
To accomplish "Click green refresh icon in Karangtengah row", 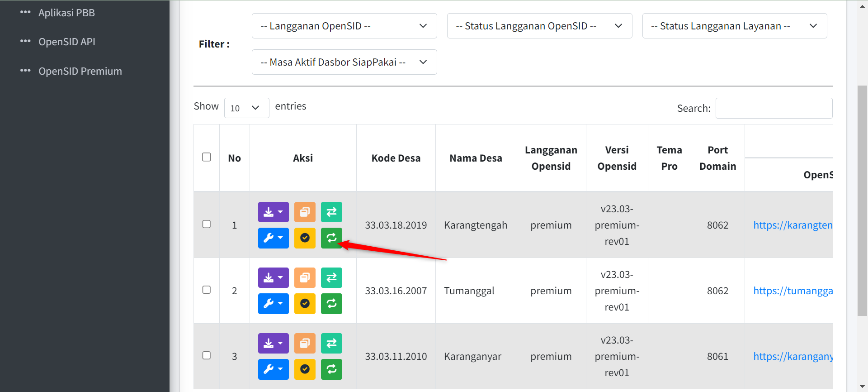I will (x=331, y=238).
